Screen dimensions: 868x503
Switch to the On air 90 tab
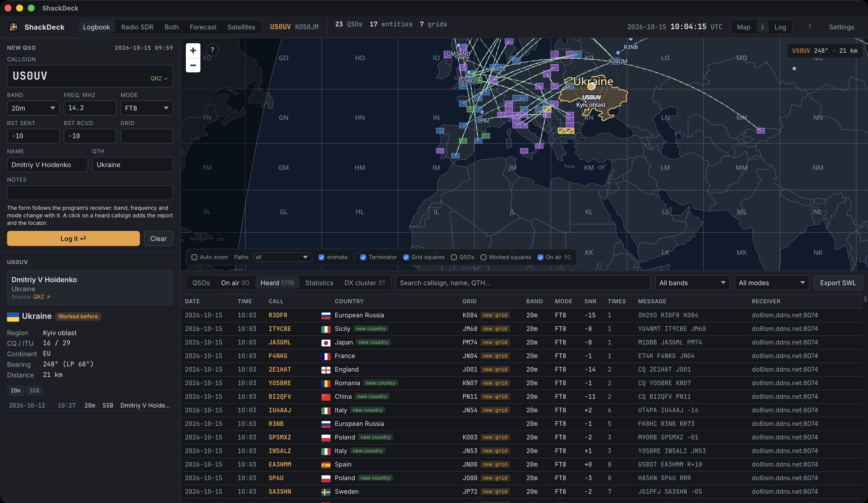coord(235,283)
